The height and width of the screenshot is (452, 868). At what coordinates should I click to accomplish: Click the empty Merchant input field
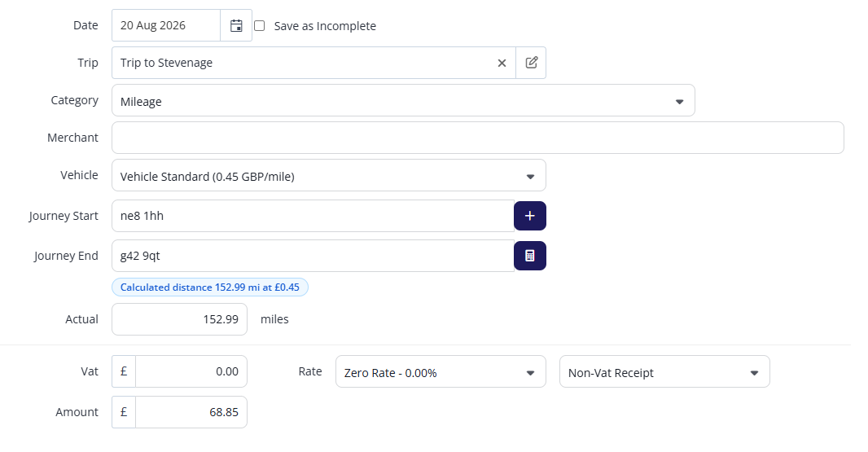click(478, 138)
